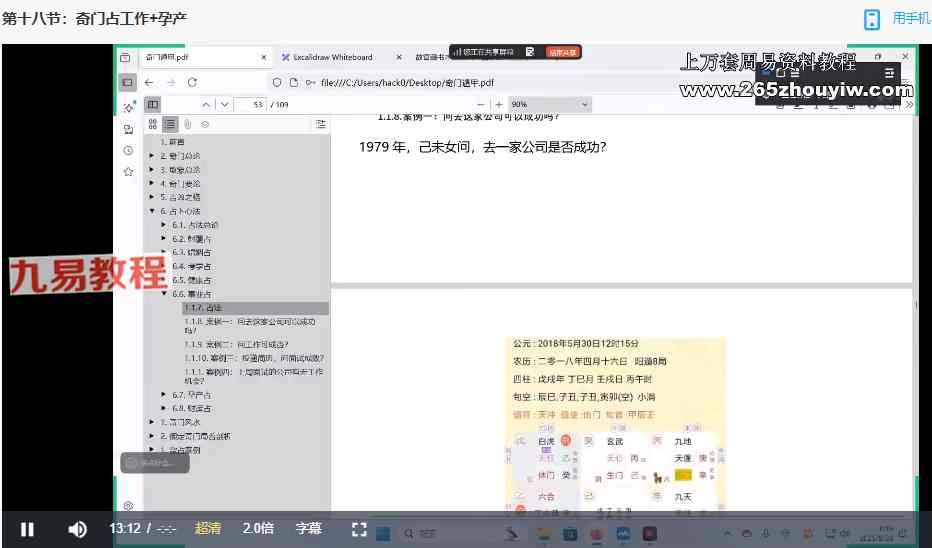Go to next PDF page arrow
Viewport: 932px width, 548px height.
pos(225,105)
